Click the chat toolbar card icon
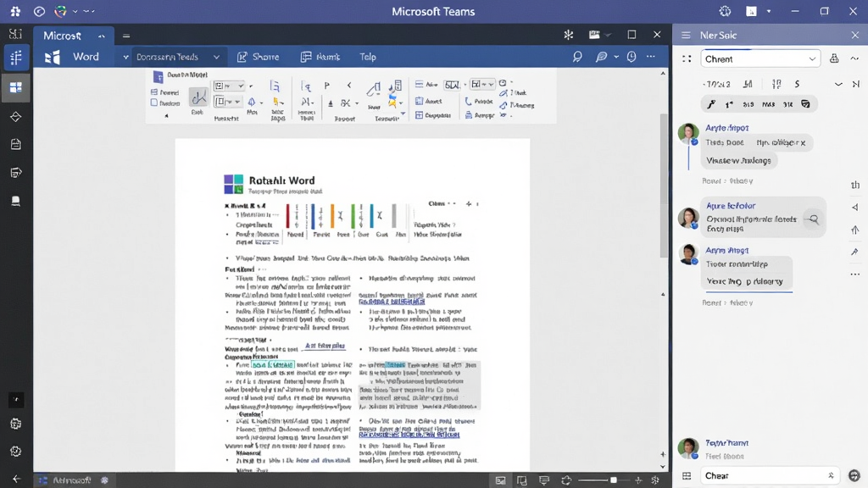 click(x=805, y=104)
